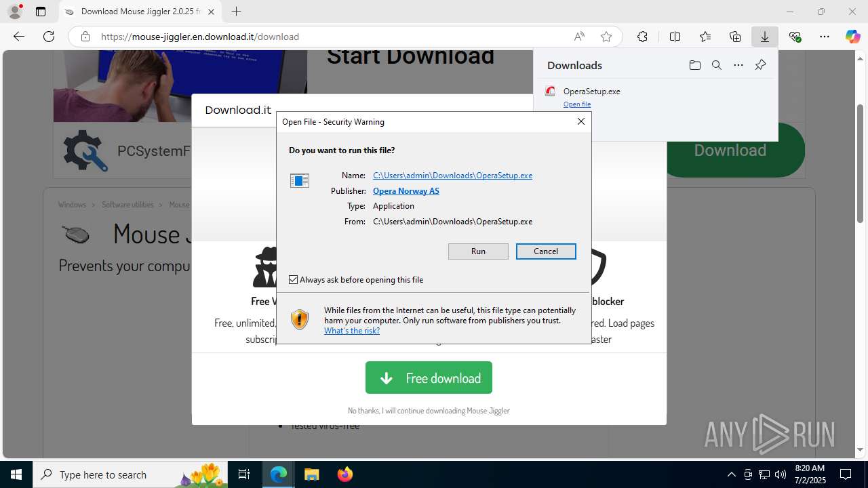Open the notification center icon
The width and height of the screenshot is (868, 488).
click(x=846, y=474)
